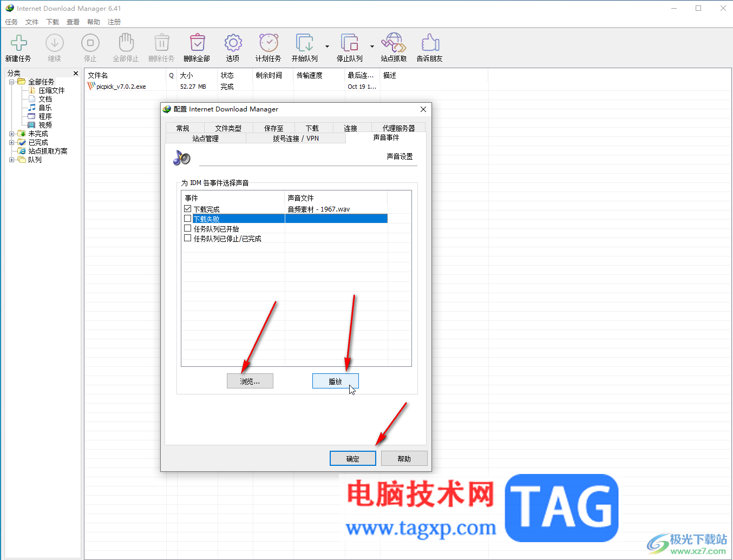Screen dimensions: 733x560
Task: Click the 全部停止 hand icon
Action: coord(126,43)
